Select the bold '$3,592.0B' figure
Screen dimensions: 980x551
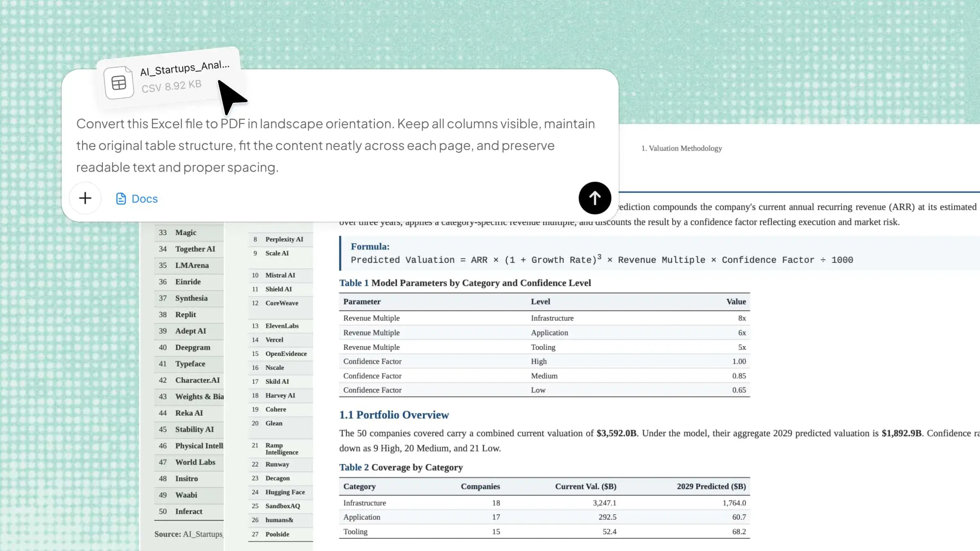(616, 433)
